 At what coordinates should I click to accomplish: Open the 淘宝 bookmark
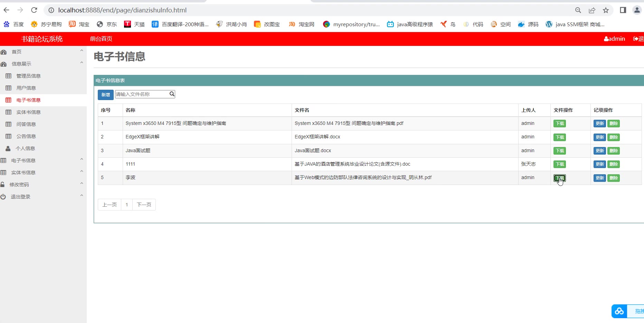[x=79, y=24]
